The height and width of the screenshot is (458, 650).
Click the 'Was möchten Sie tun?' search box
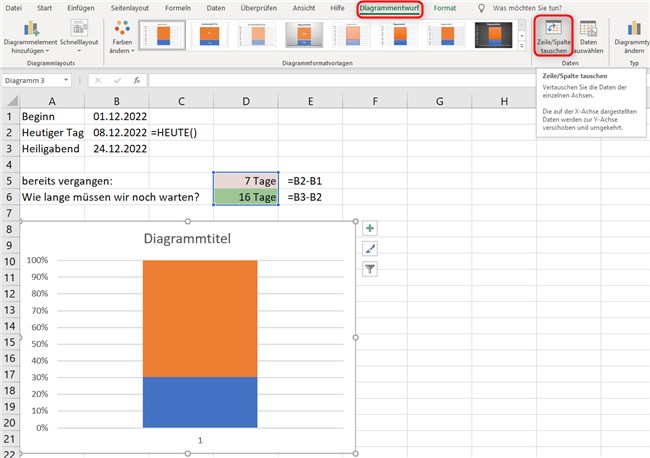(x=527, y=8)
